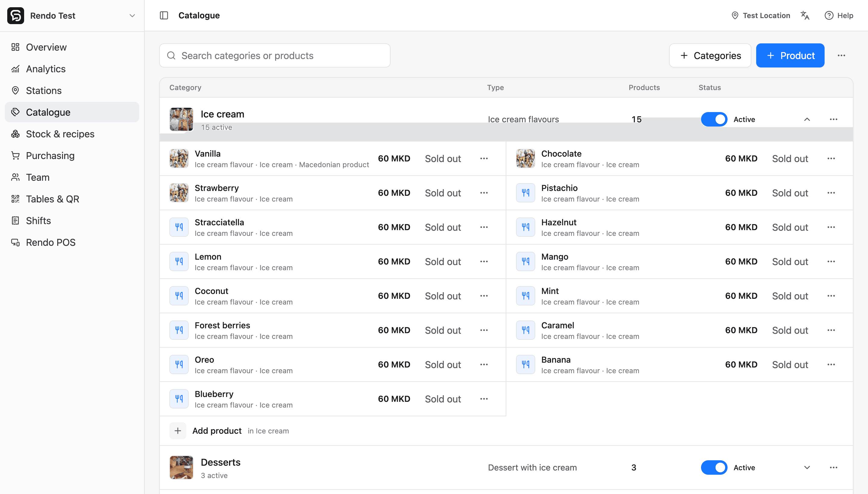Open the Rendo Test workspace dropdown
This screenshot has height=494, width=868.
(72, 16)
